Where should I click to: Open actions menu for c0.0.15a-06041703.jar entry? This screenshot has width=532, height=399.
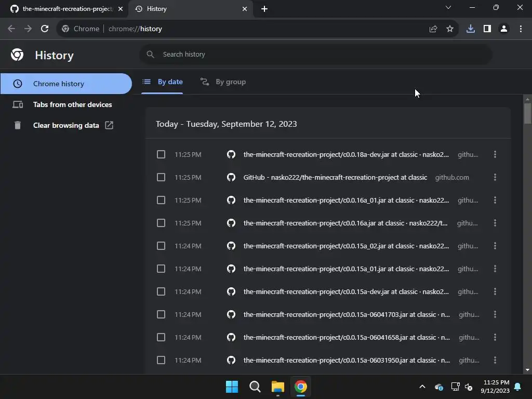tap(495, 314)
